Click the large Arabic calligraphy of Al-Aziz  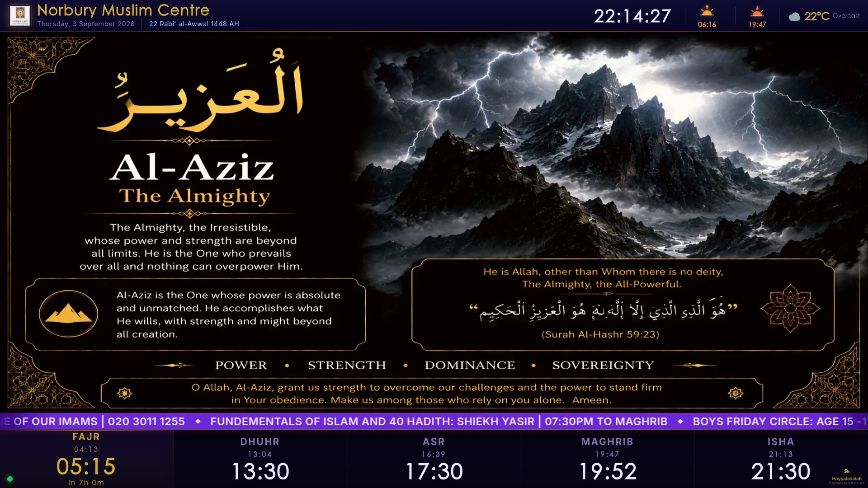(x=201, y=91)
